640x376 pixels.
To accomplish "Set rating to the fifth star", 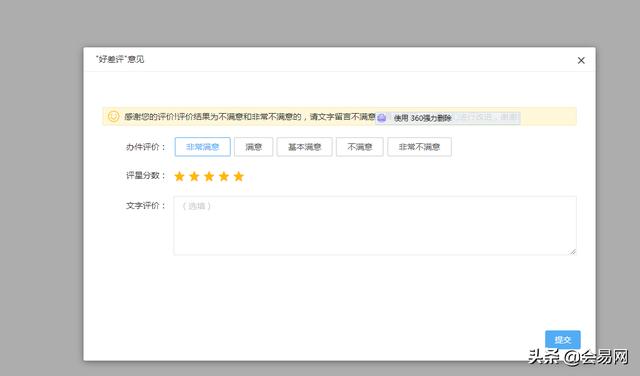I will [239, 176].
